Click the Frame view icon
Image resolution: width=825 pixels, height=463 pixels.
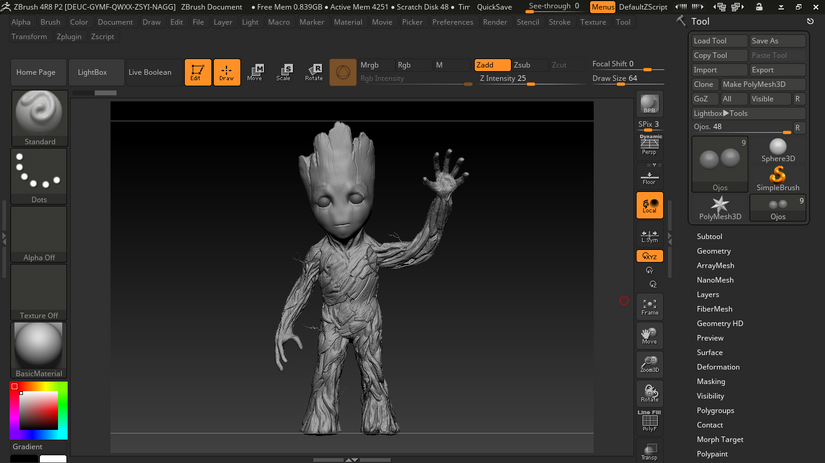coord(649,306)
